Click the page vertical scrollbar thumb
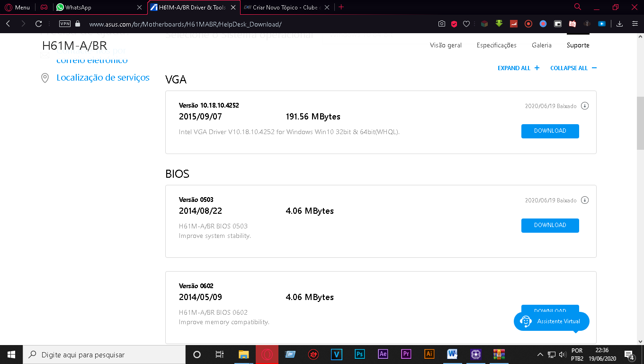The height and width of the screenshot is (364, 644). tap(640, 123)
